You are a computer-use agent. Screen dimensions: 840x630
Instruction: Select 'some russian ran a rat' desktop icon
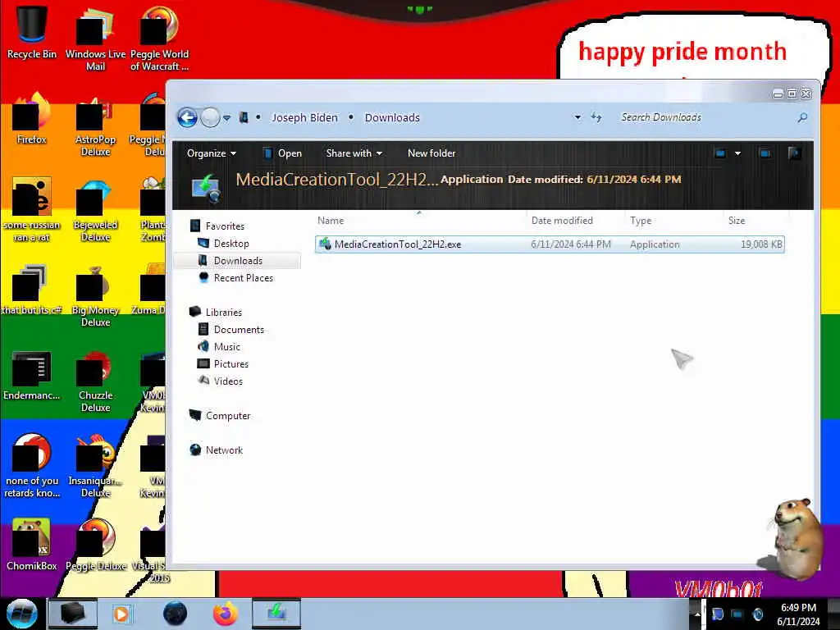click(32, 210)
